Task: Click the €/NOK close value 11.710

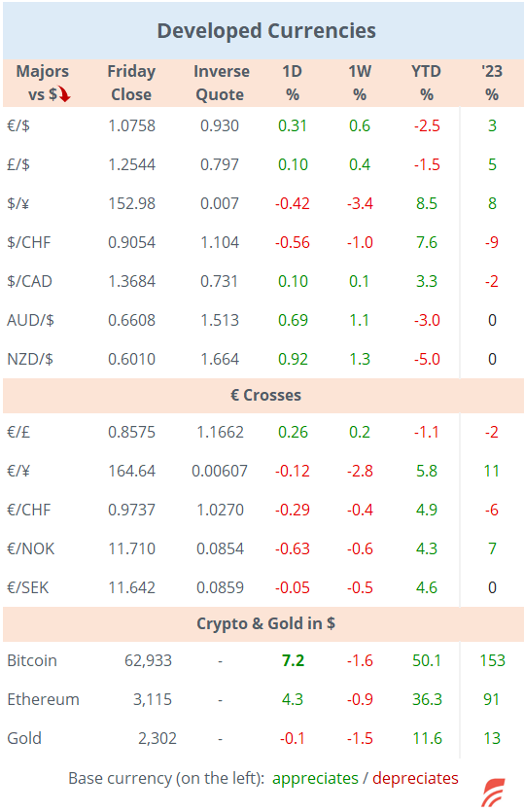Action: click(x=131, y=548)
